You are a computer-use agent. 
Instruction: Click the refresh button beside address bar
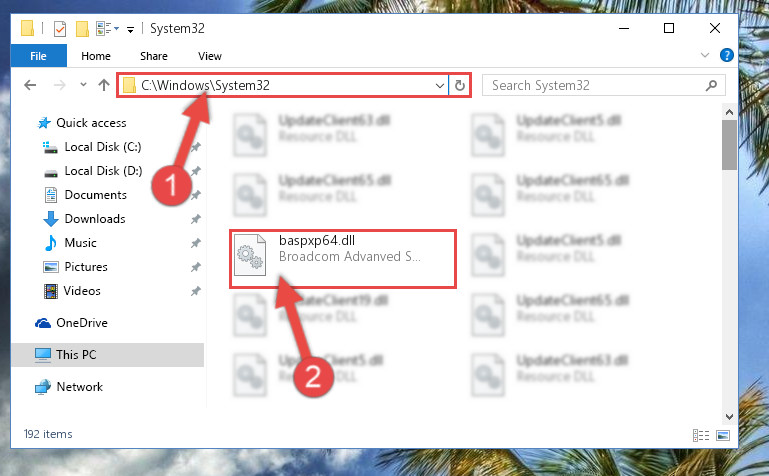460,85
